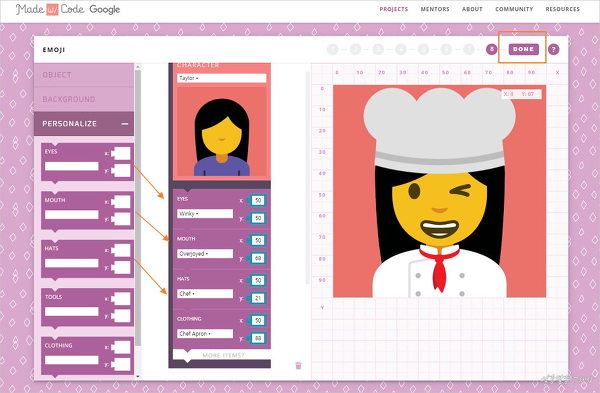The image size is (600, 393).
Task: Open the Chef hats dropdown
Action: pos(205,294)
